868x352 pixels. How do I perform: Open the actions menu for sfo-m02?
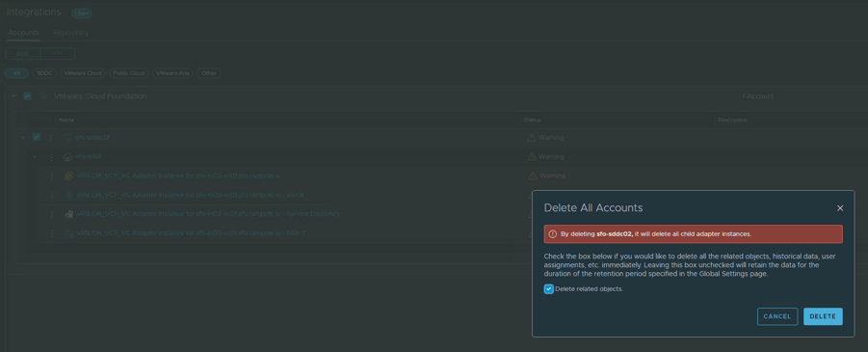coord(52,157)
